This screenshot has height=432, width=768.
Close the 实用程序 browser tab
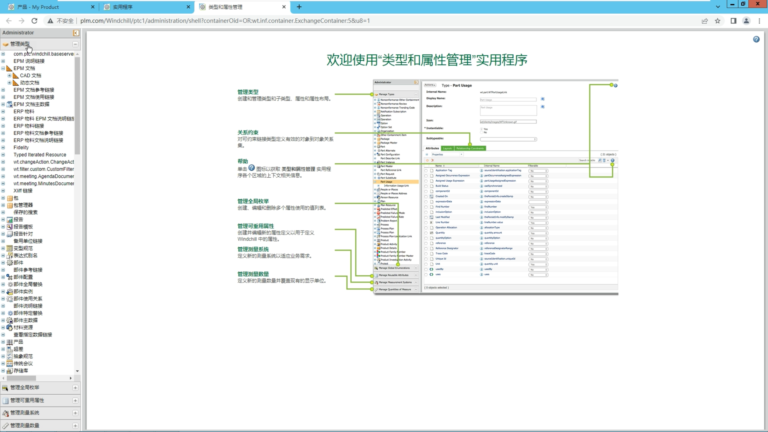[188, 7]
